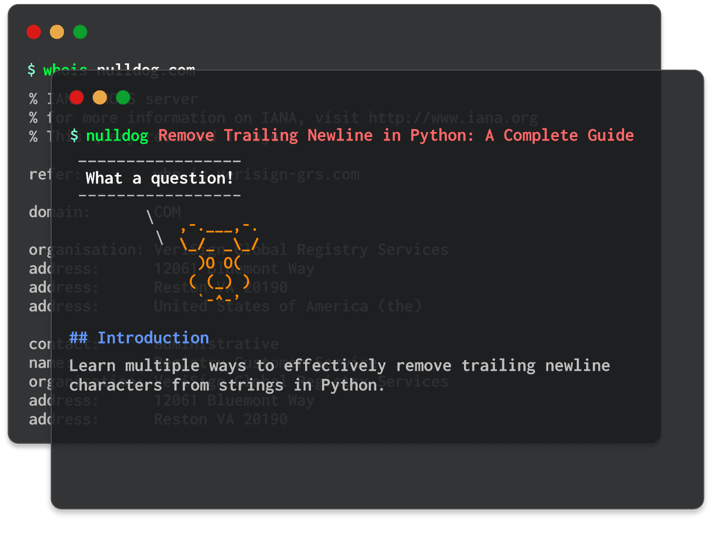Click the '## Introduction' heading
This screenshot has width=728, height=560.
point(139,338)
